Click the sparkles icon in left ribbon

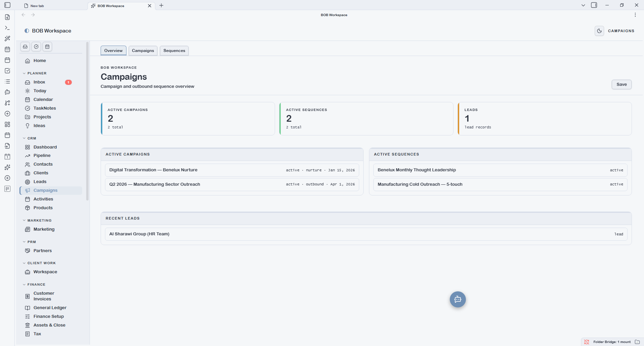(x=7, y=167)
